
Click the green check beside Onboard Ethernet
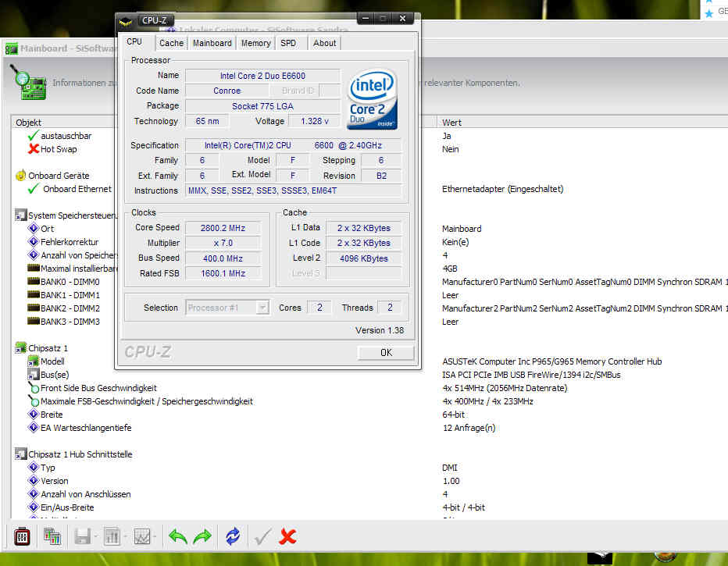pos(33,189)
